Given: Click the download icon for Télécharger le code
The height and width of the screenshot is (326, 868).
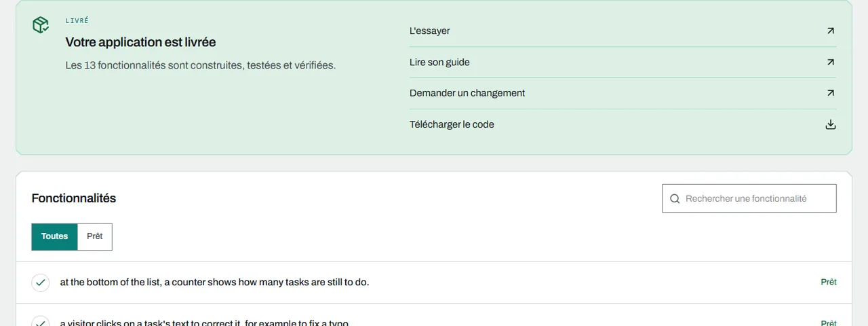Looking at the screenshot, I should click(831, 124).
